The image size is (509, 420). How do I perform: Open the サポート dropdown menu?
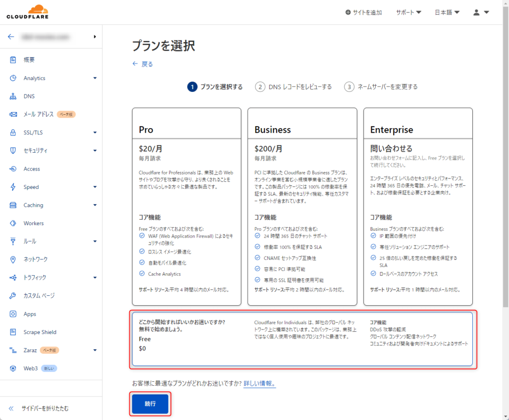(x=409, y=12)
